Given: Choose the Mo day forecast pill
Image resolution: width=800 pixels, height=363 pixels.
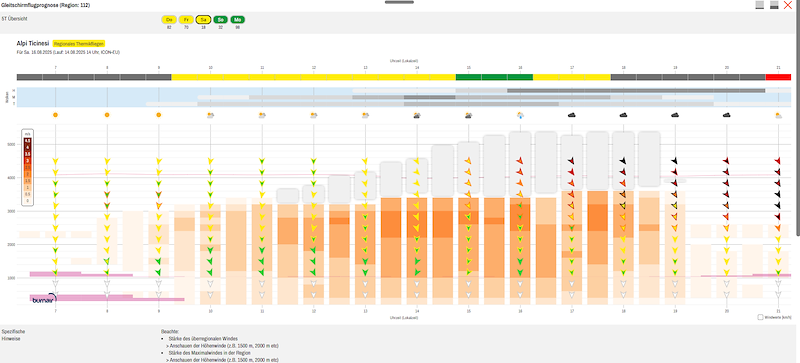Looking at the screenshot, I should 238,19.
